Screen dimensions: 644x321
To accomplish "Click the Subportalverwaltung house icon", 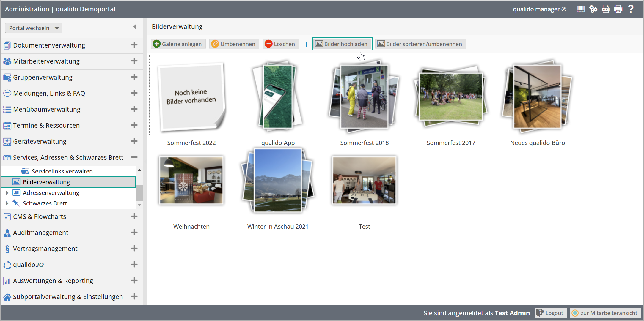I will pos(7,297).
